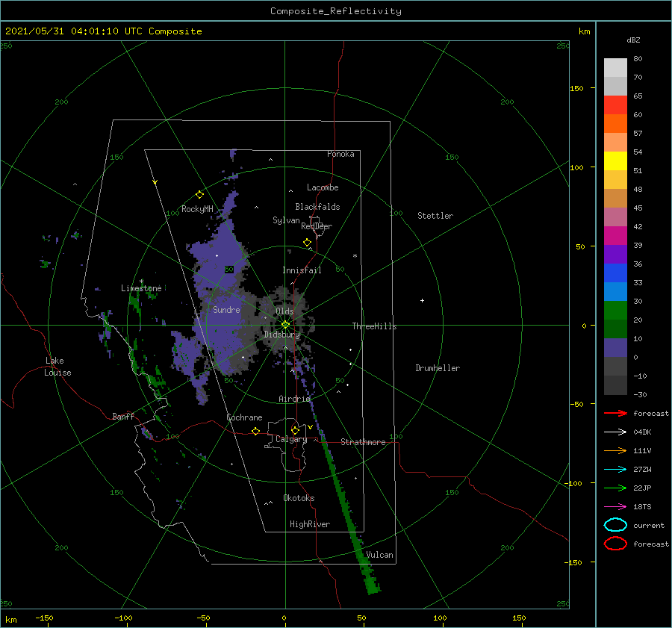Image resolution: width=672 pixels, height=628 pixels.
Task: Select the Didsbury town label
Action: [282, 335]
